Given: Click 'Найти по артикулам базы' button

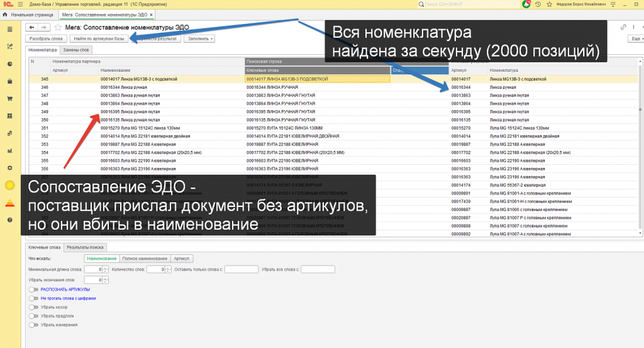Looking at the screenshot, I should pos(99,38).
